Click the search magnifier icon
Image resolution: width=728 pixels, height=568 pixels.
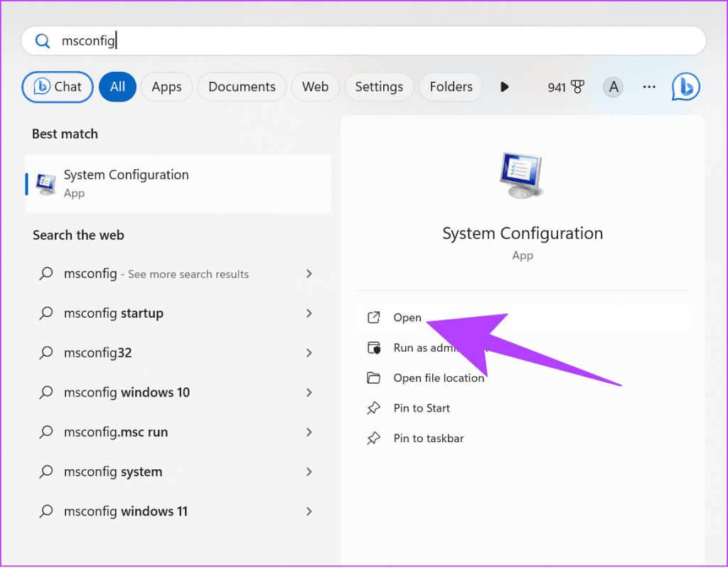point(42,41)
